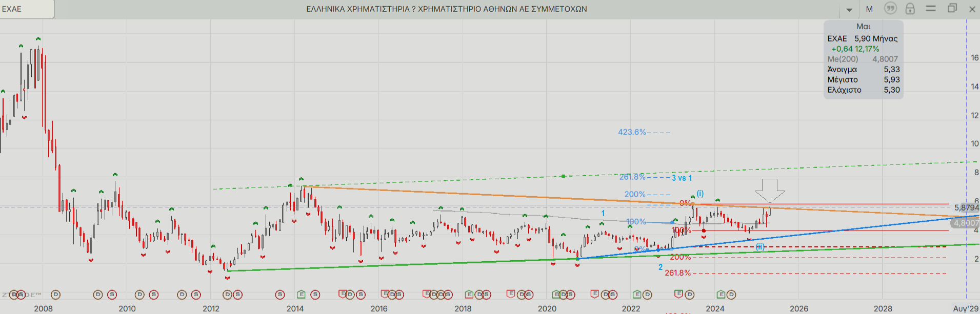Toggle the chart lock padlock icon

click(910, 9)
